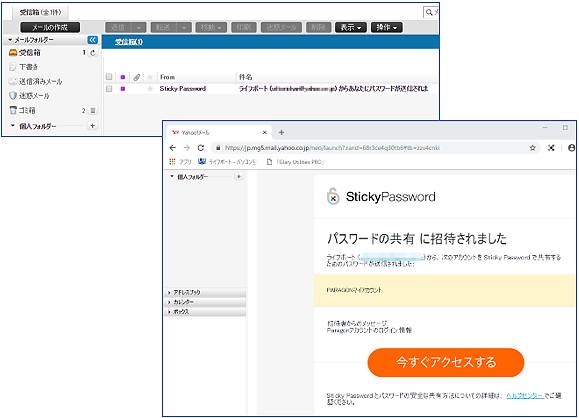Collapse 個人フォルダー in the browser window

click(x=172, y=177)
